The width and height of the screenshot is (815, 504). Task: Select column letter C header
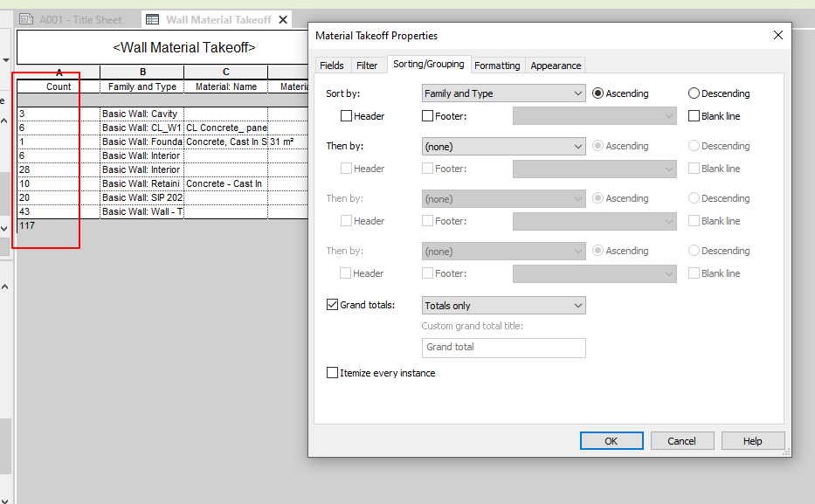tap(226, 72)
